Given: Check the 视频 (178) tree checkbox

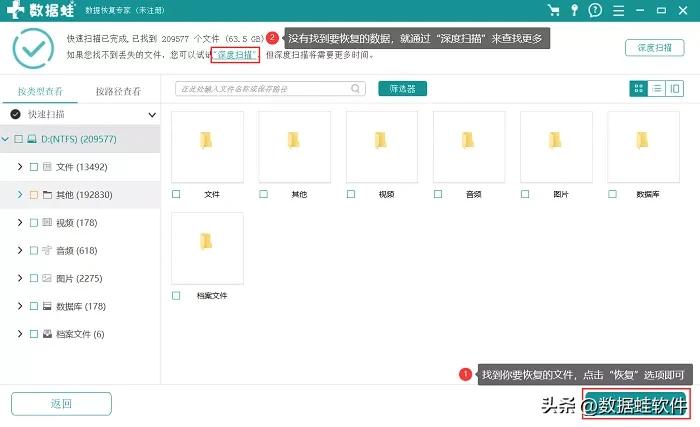Looking at the screenshot, I should click(x=33, y=222).
